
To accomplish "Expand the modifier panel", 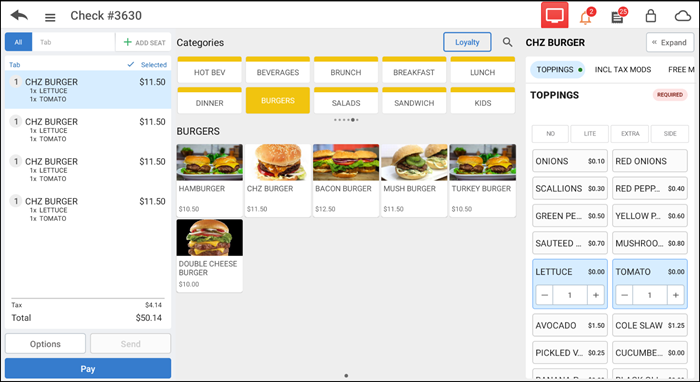I will click(x=670, y=42).
